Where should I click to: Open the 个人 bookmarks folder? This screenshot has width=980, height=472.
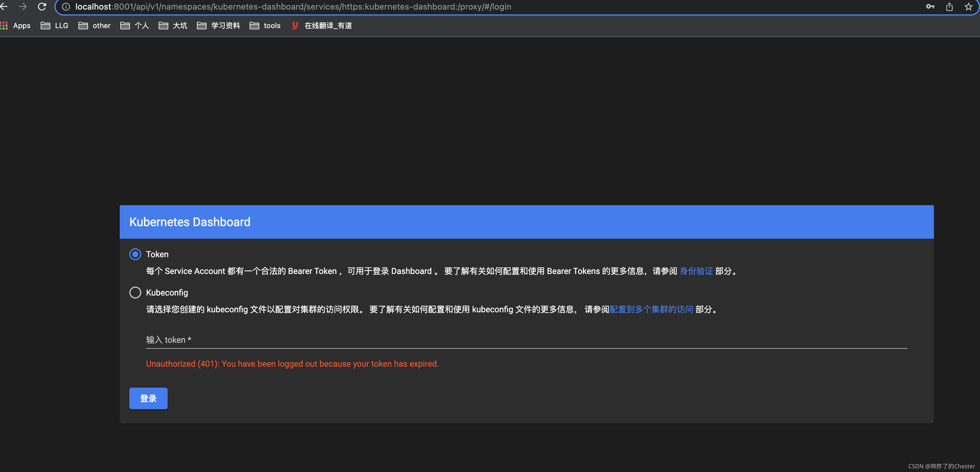pyautogui.click(x=135, y=25)
